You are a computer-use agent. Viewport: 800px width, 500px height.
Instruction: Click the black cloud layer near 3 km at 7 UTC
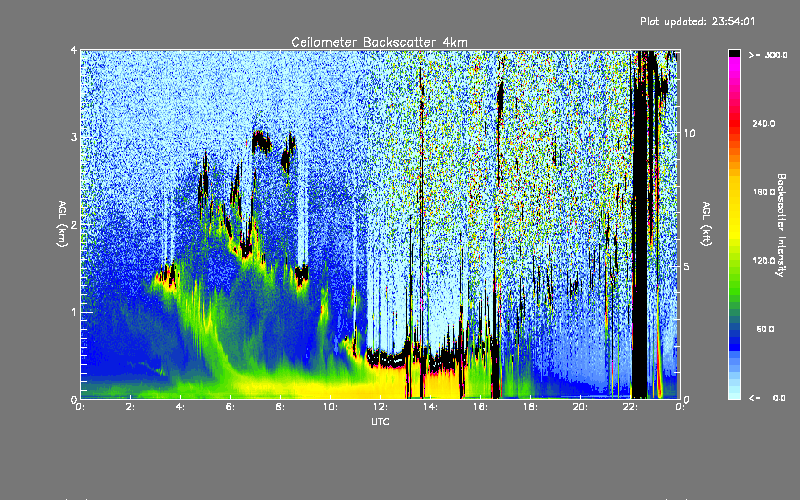coord(262,141)
